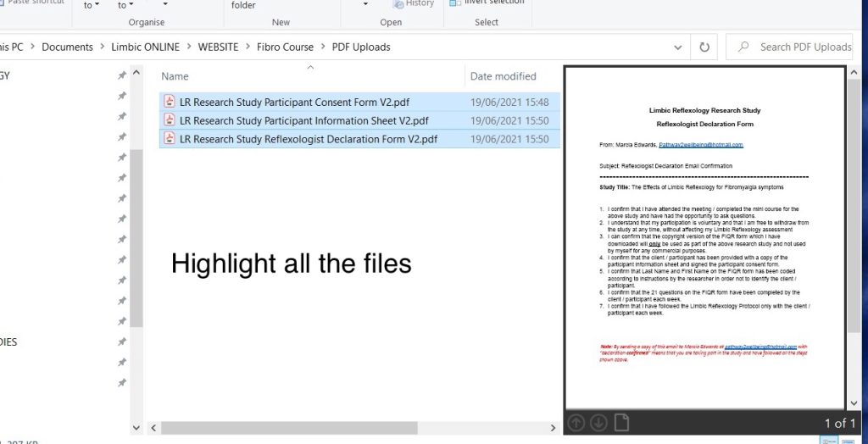Expand the chevron after WEBSITE breadcrumb
The width and height of the screenshot is (868, 444).
pyautogui.click(x=248, y=47)
